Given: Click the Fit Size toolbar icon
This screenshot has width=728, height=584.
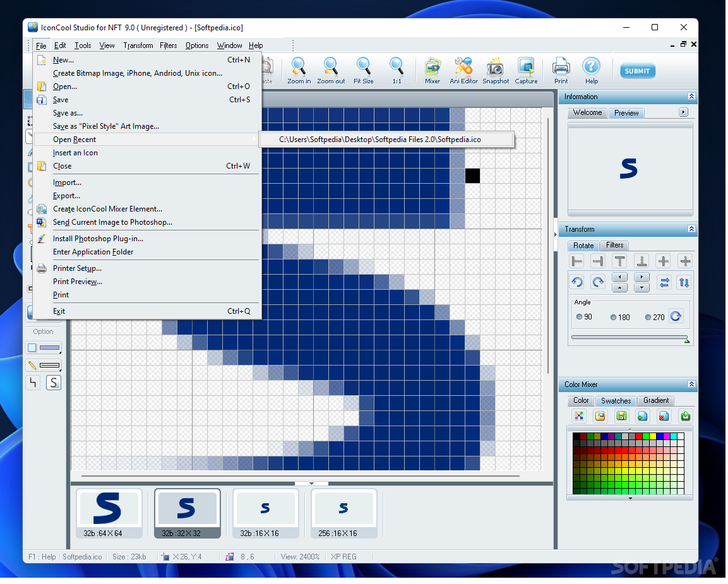Looking at the screenshot, I should coord(364,71).
